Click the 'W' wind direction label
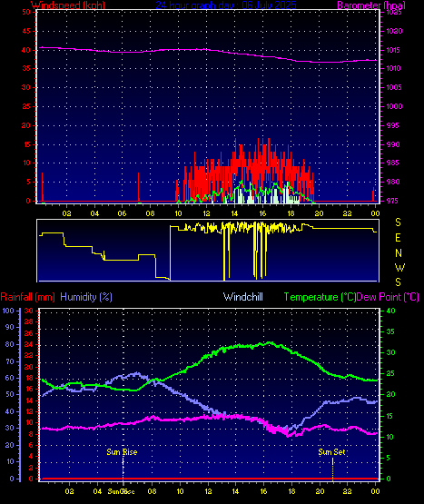This screenshot has height=504, width=424. coord(399,267)
